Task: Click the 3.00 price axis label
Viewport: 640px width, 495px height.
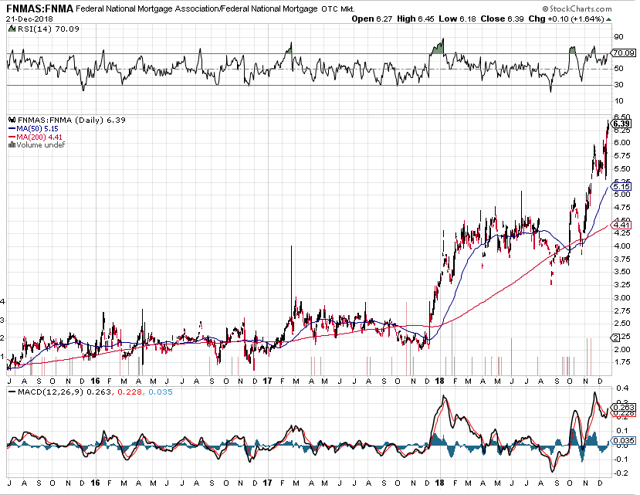Action: pyautogui.click(x=622, y=297)
